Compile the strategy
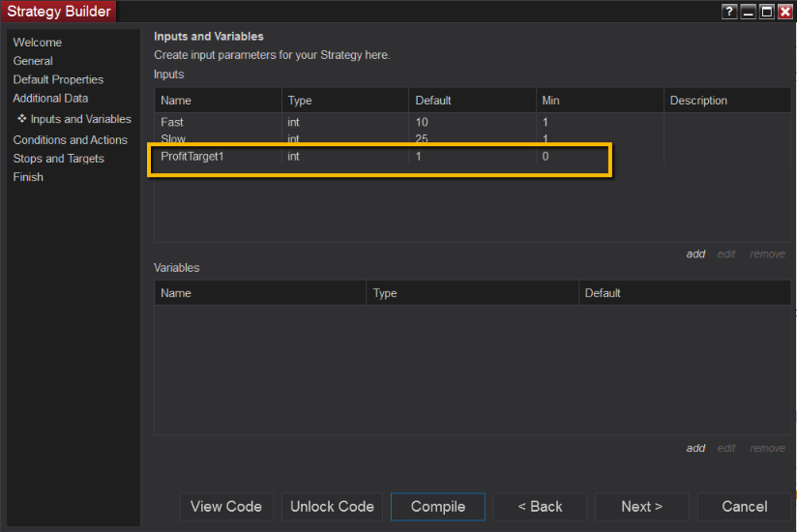 coord(438,507)
